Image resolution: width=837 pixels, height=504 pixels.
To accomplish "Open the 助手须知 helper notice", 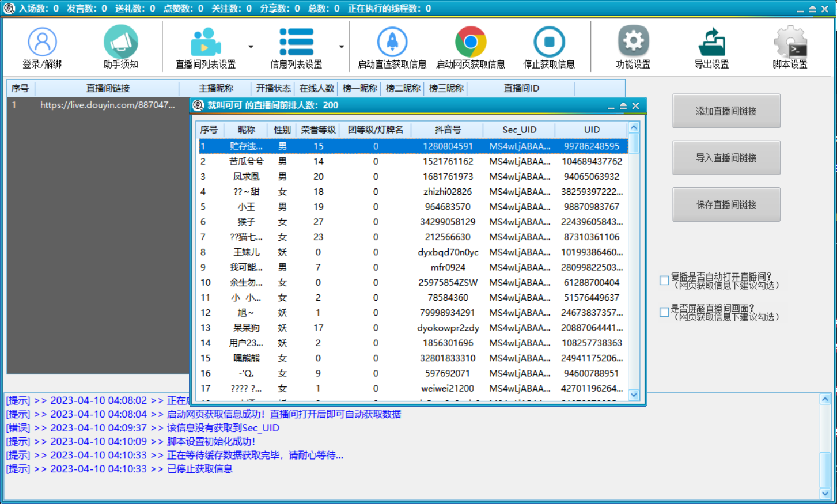I will pos(120,46).
